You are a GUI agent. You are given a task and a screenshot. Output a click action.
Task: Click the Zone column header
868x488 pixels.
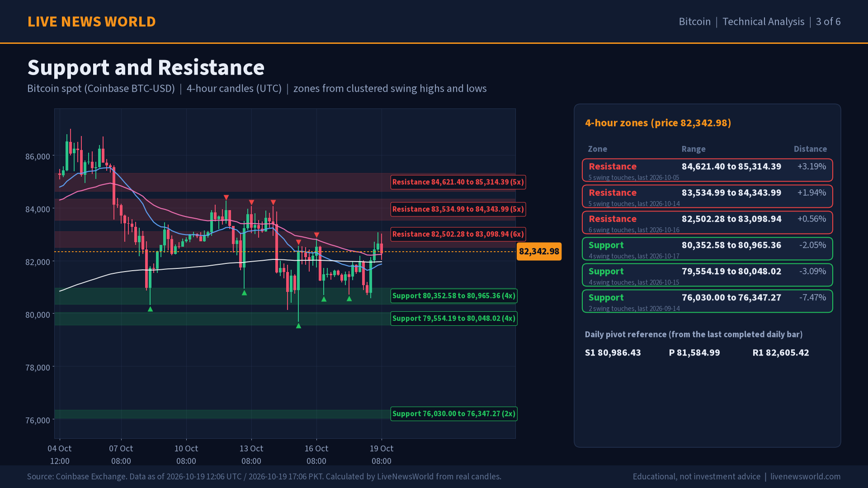597,149
